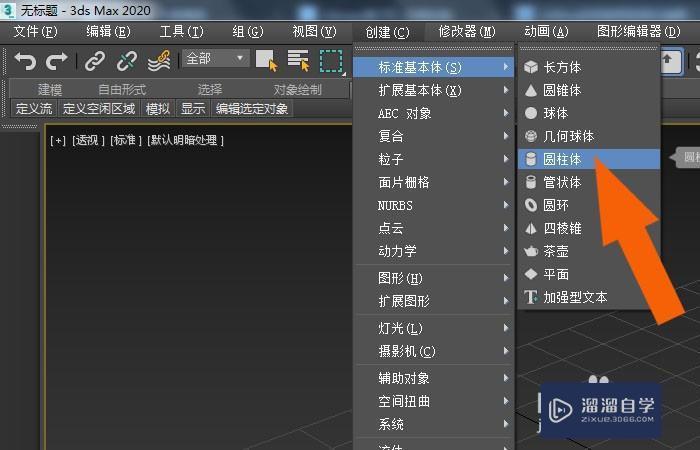Screen dimensions: 700x450
Task: Click the Undo arrow icon
Action: (25, 60)
